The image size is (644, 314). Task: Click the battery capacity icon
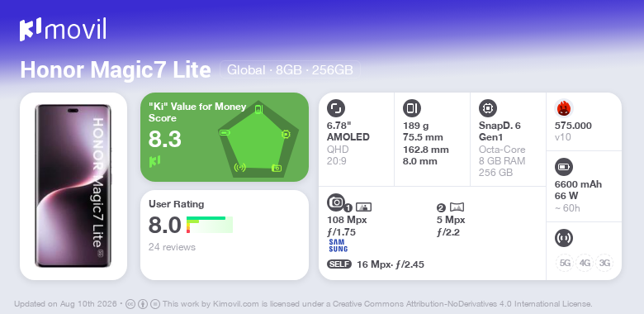tap(563, 167)
